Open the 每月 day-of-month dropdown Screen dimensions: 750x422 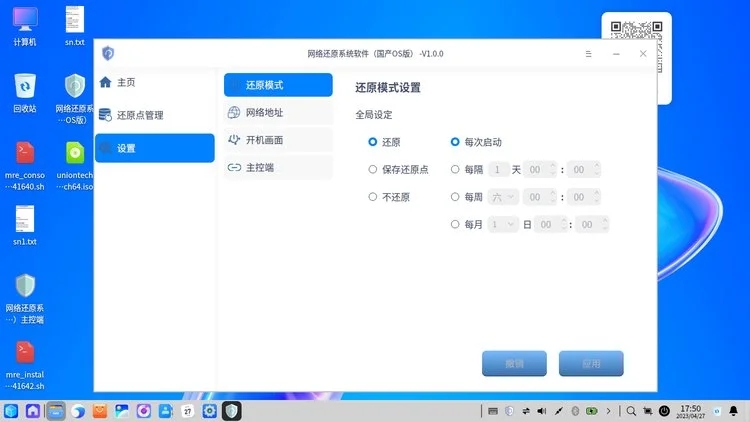pos(503,225)
